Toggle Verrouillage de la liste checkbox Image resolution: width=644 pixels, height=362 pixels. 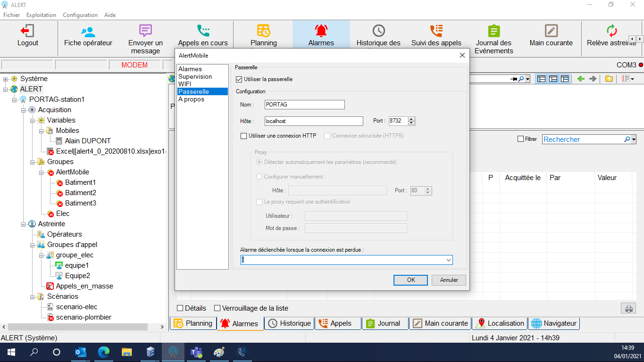point(217,308)
